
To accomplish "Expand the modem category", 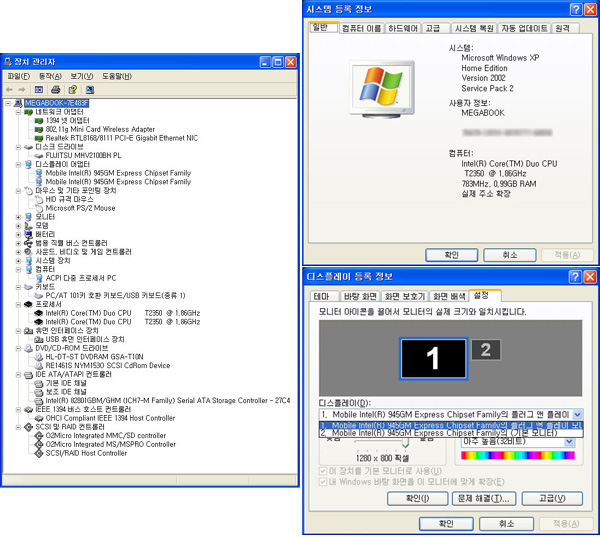I will pos(18,226).
